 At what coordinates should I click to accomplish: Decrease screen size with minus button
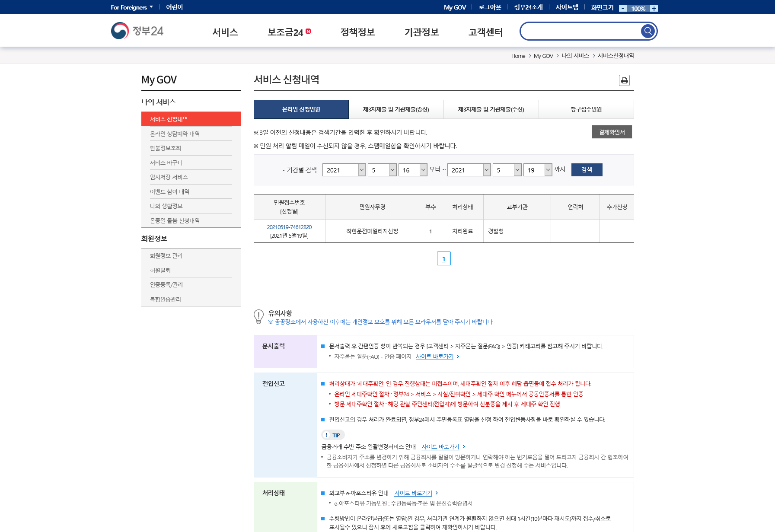click(x=623, y=8)
